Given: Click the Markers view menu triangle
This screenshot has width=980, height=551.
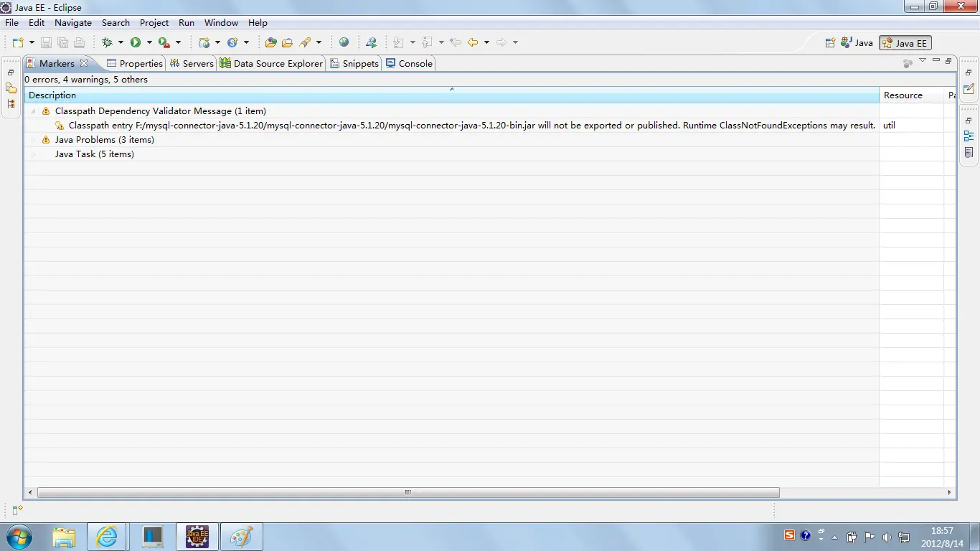Looking at the screenshot, I should coord(923,60).
